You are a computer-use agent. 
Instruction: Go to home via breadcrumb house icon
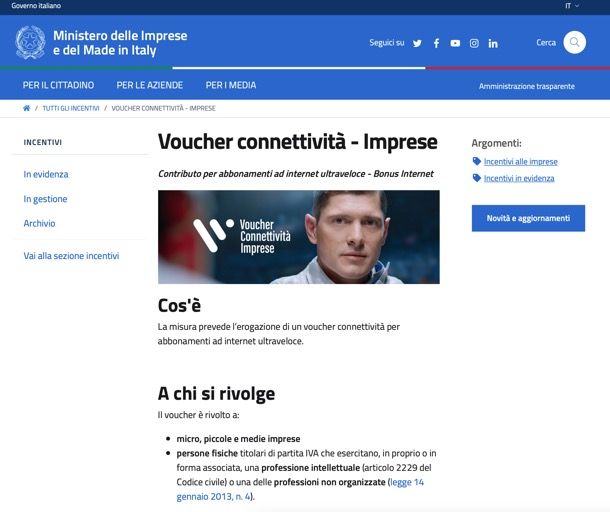click(x=26, y=108)
